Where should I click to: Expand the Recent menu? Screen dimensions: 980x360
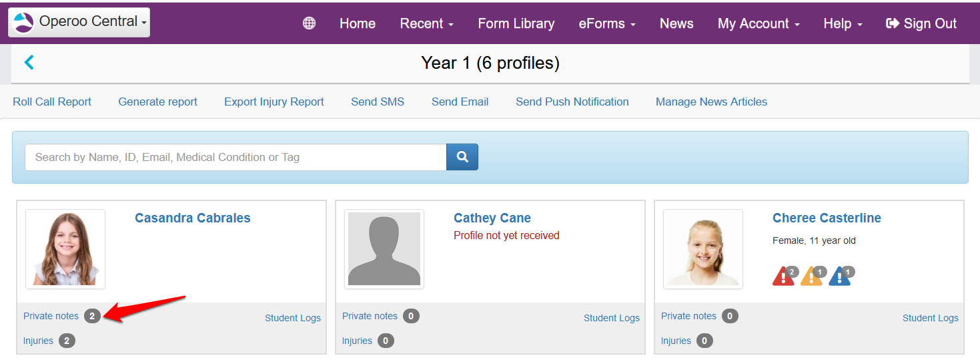pos(426,23)
